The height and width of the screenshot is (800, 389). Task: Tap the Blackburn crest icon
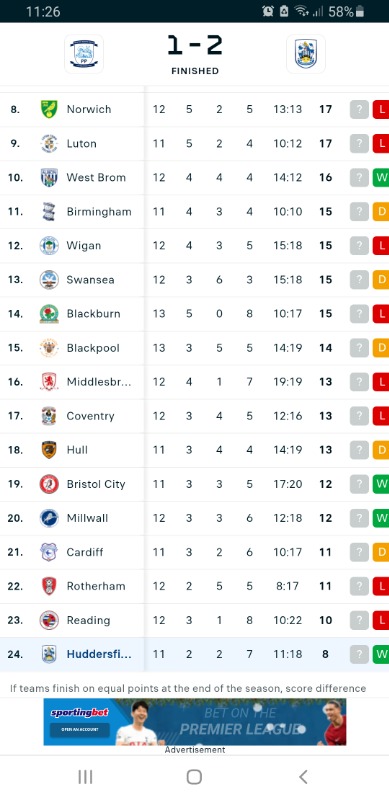point(49,314)
